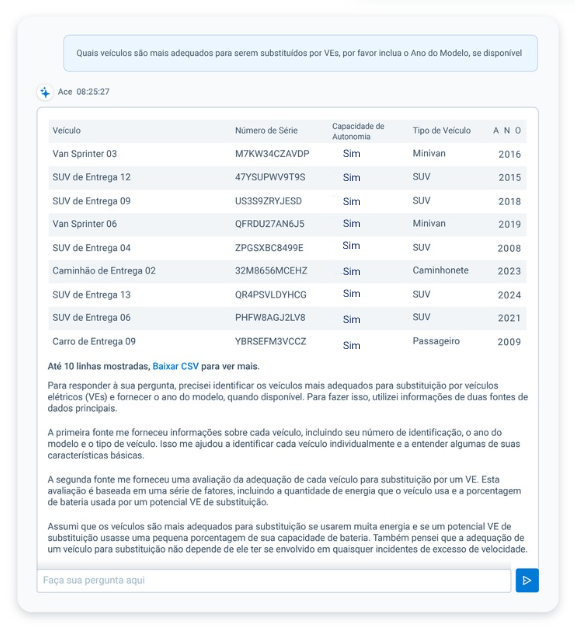The height and width of the screenshot is (626, 575).
Task: Click 'Minivan' type in Van Sprinter 06 row
Action: tap(429, 224)
